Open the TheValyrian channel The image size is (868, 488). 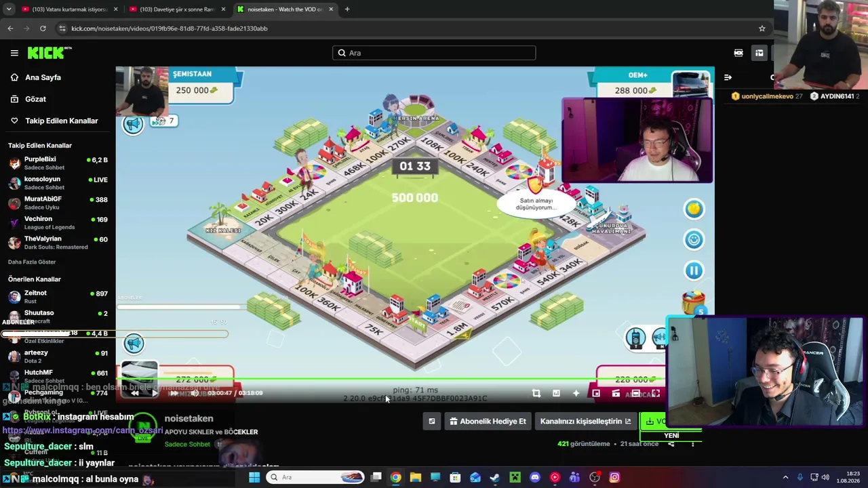click(58, 242)
